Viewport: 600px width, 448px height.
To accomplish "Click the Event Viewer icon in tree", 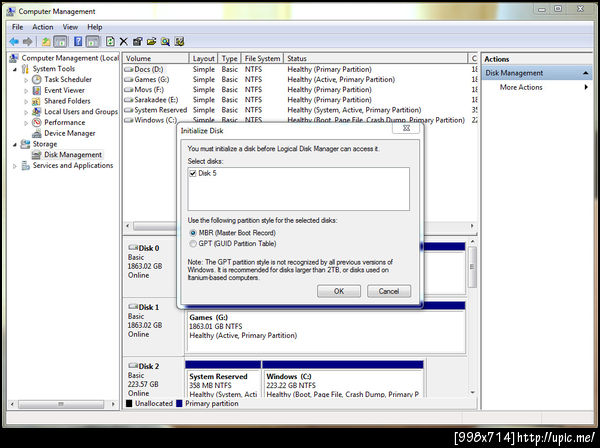I will 36,90.
